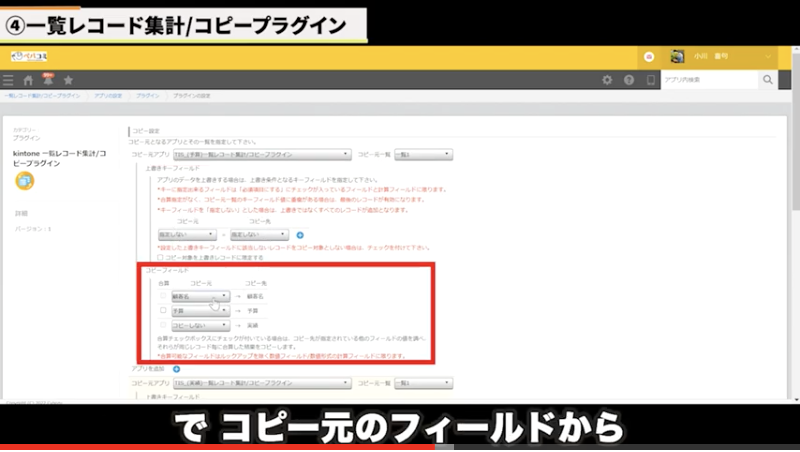Open the hamburger menu in the toolbar
Screen dimensions: 800x452
tap(9, 80)
